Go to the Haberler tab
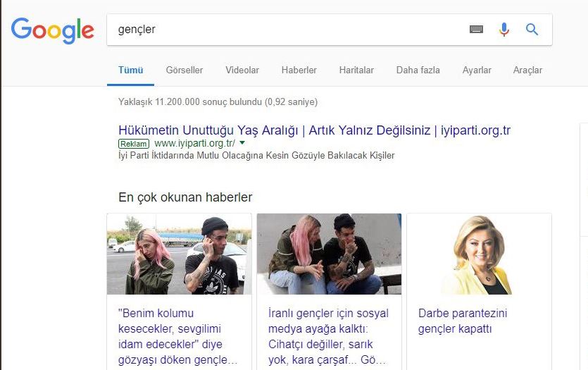The height and width of the screenshot is (370, 588). (x=299, y=70)
